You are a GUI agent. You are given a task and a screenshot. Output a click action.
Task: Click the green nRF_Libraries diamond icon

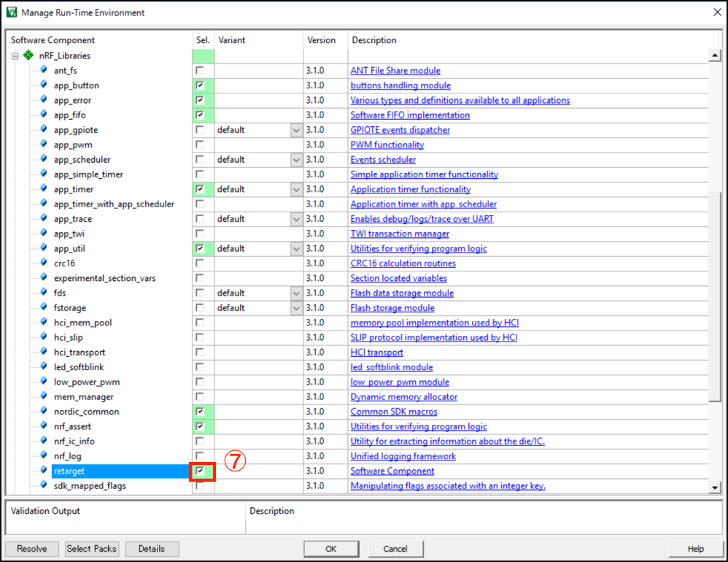coord(28,55)
